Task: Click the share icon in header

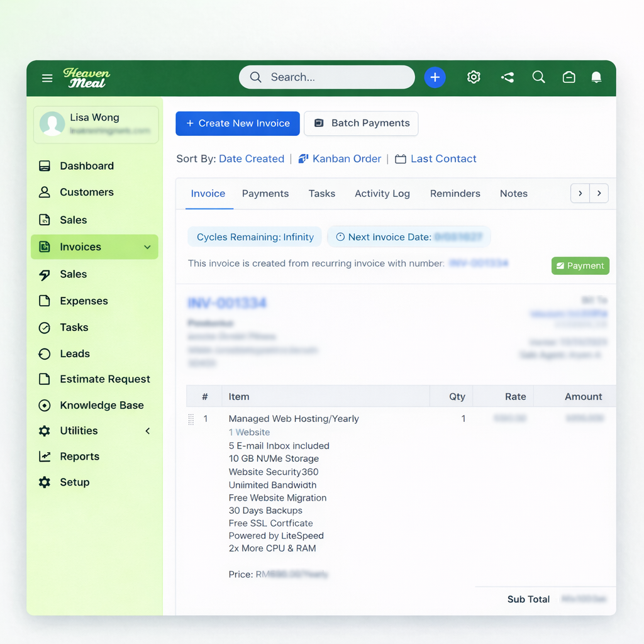Action: (x=508, y=77)
